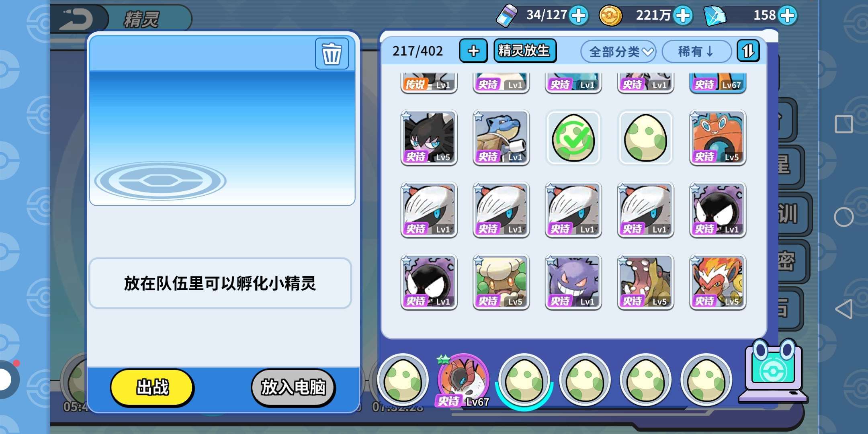
Task: Toggle sort order with the up-down arrows icon
Action: [748, 51]
